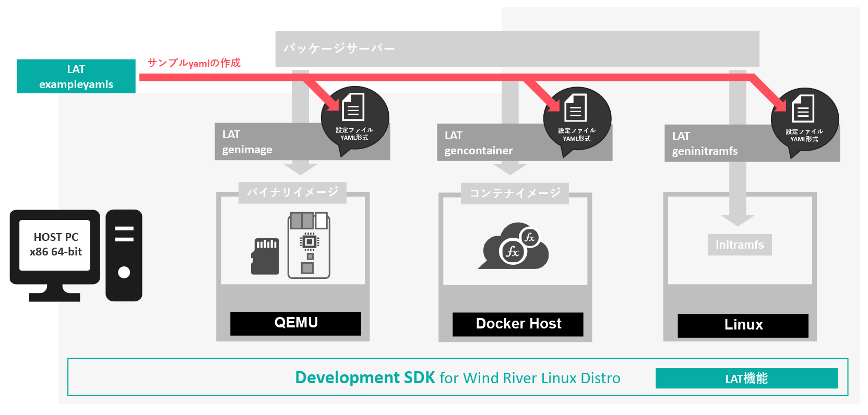
Task: Click the HOST PC x86 64-bit text
Action: [55, 245]
